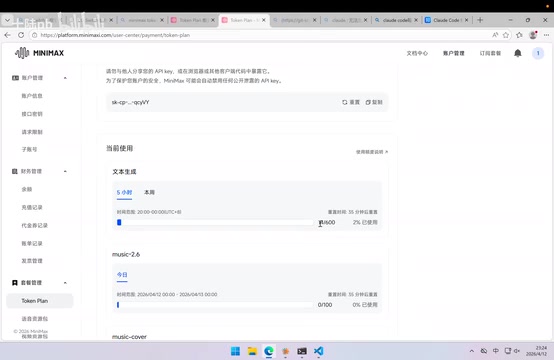This screenshot has height=360, width=554.
Task: Open 发票管理 in the sidebar
Action: pyautogui.click(x=32, y=261)
